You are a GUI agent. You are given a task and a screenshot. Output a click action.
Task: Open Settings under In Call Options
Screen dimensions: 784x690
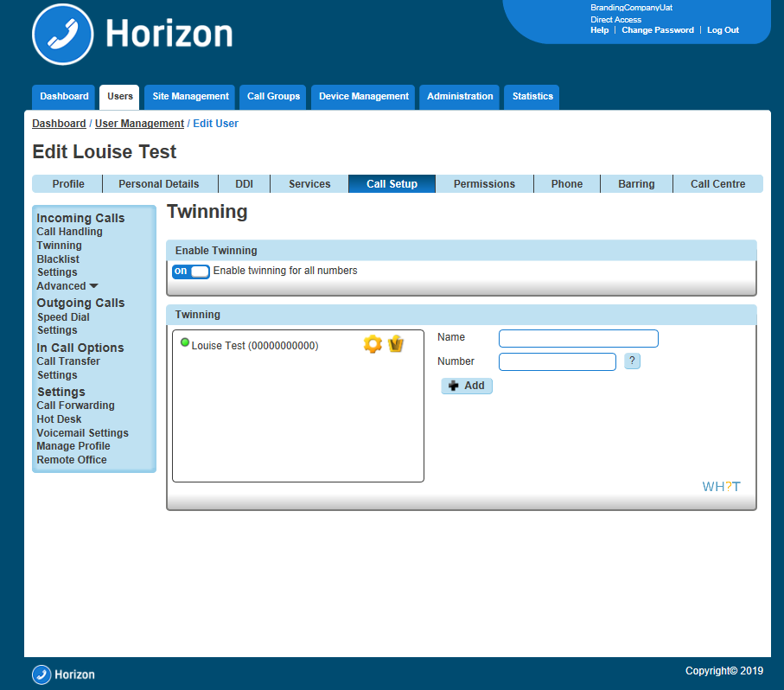coord(57,375)
